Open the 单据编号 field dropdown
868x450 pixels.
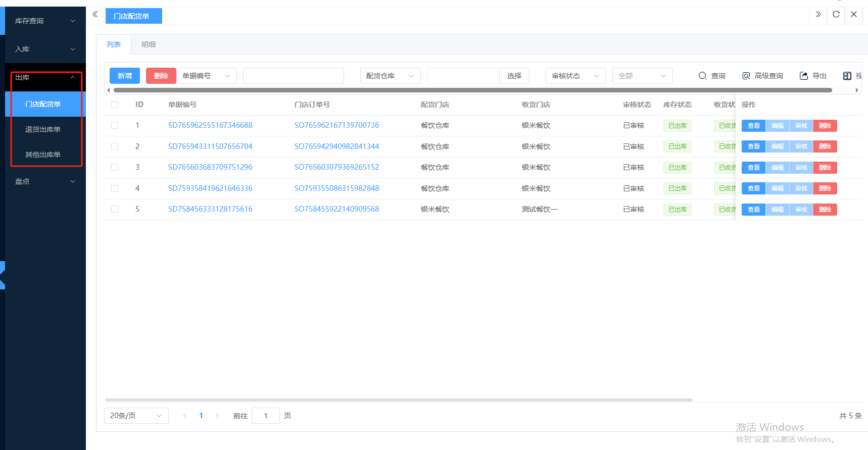click(x=207, y=76)
